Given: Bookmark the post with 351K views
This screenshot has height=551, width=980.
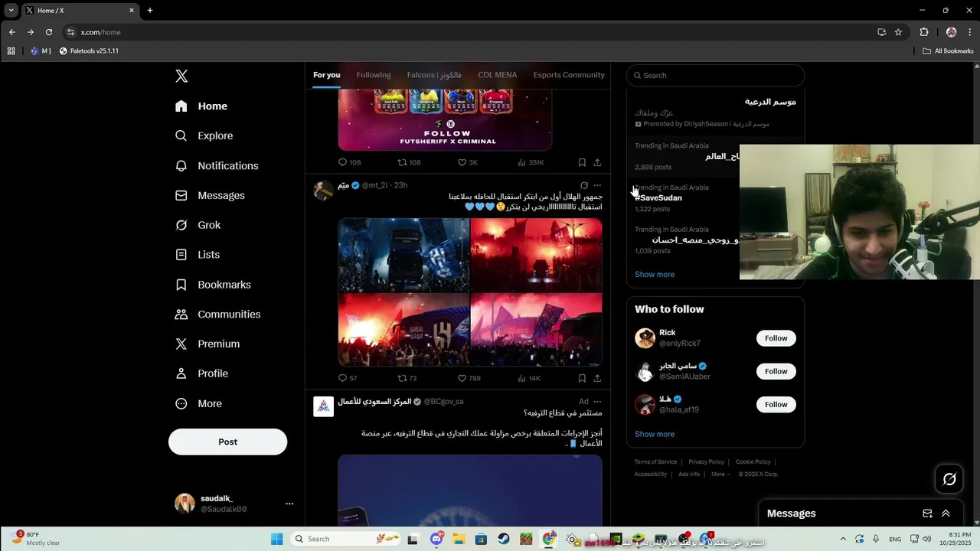Looking at the screenshot, I should (x=582, y=162).
